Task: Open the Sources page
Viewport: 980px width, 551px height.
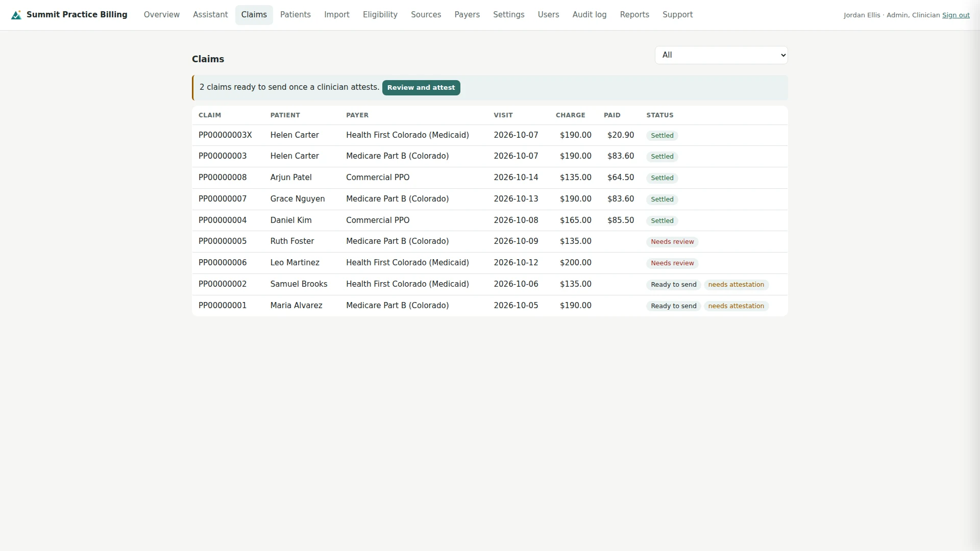Action: point(426,15)
